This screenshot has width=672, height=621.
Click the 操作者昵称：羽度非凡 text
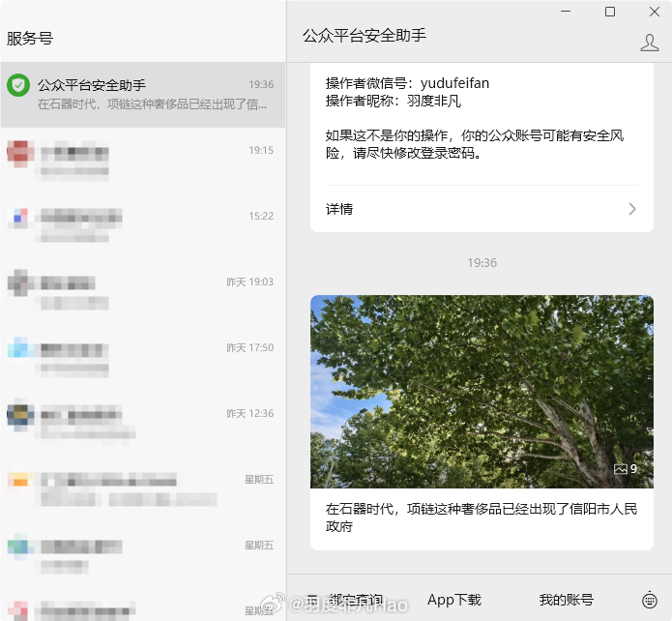pos(393,102)
